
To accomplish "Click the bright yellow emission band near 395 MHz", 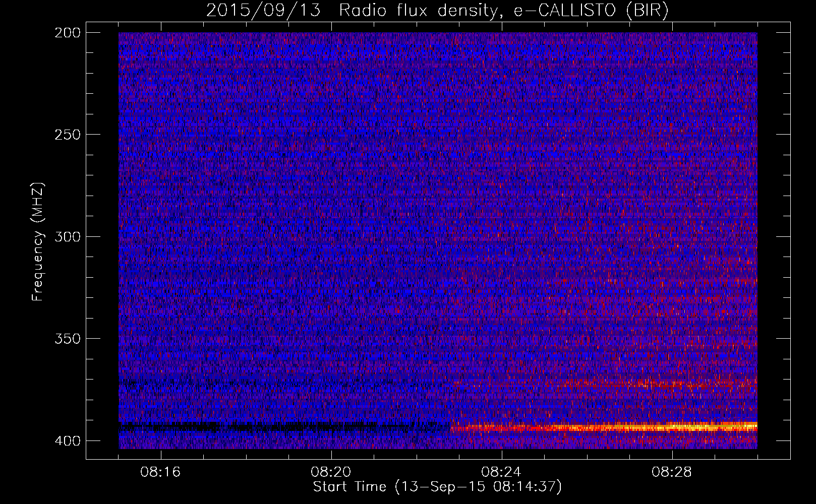I will 605,427.
